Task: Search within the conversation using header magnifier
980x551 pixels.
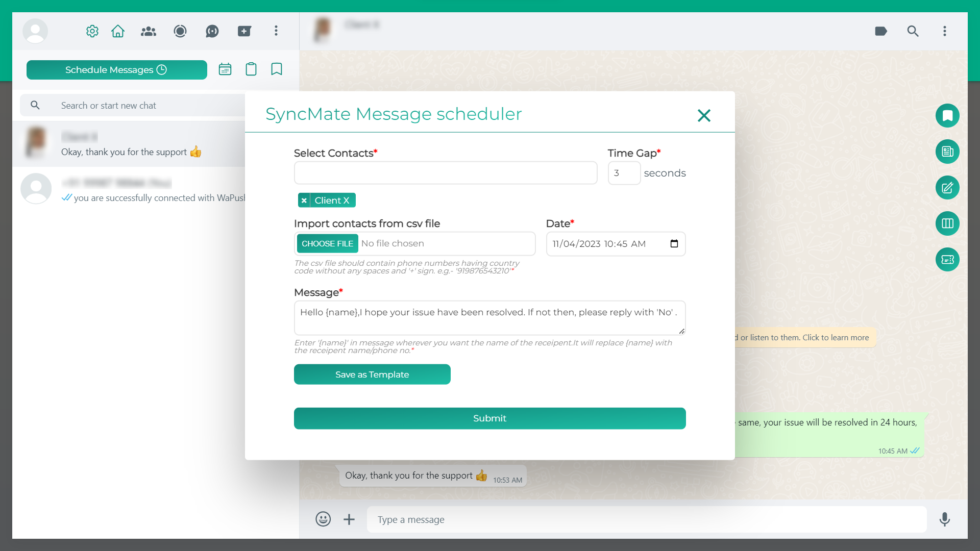Action: (913, 31)
